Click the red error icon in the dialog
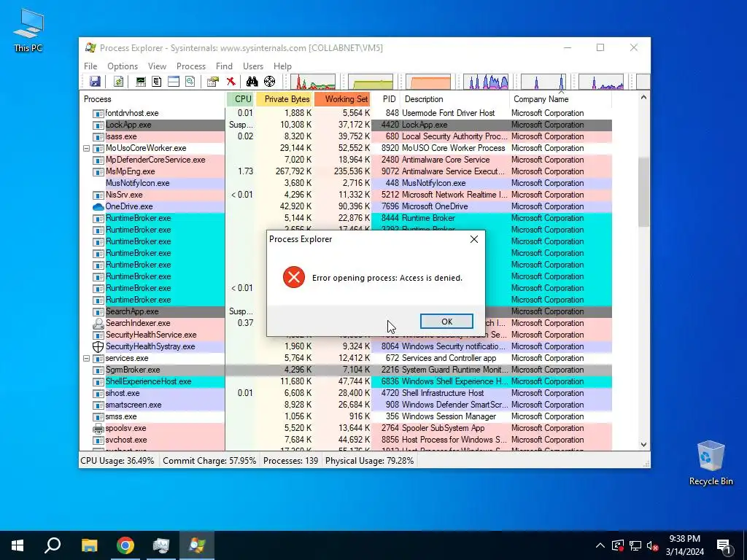 click(294, 277)
